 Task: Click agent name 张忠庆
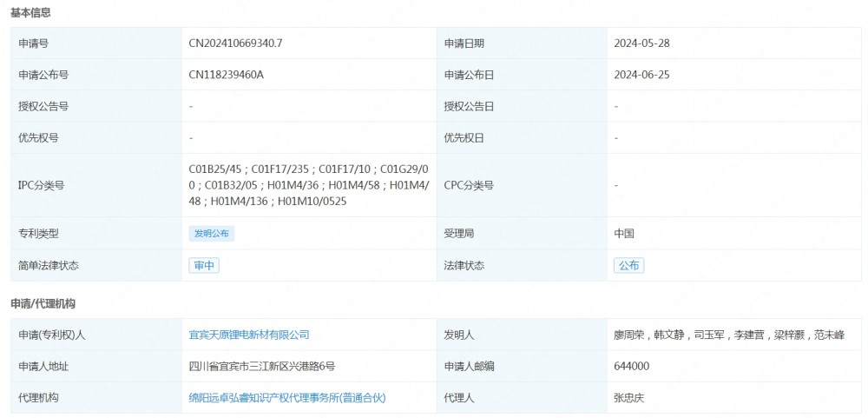pyautogui.click(x=629, y=398)
